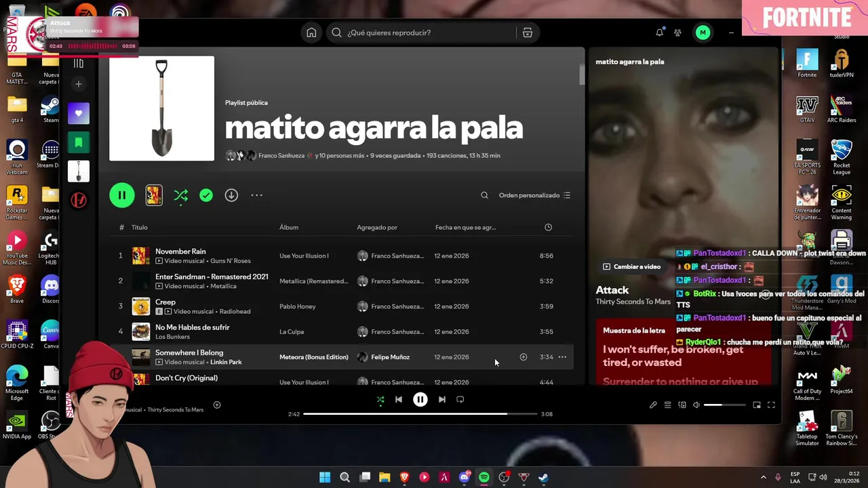Open Spotify Home via house icon
Image resolution: width=868 pixels, height=488 pixels.
point(311,33)
